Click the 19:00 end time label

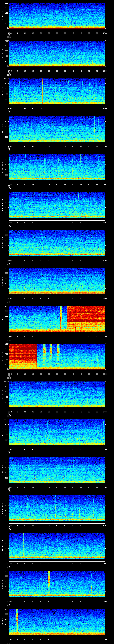coord(105,109)
